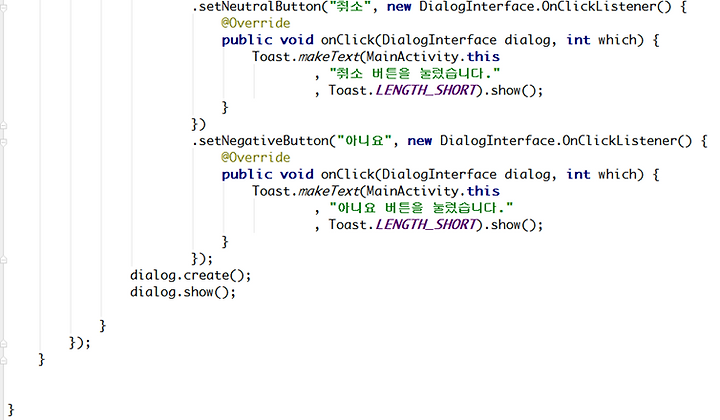Place cursor in the "취소" button label string
720x420 pixels.
pyautogui.click(x=350, y=7)
